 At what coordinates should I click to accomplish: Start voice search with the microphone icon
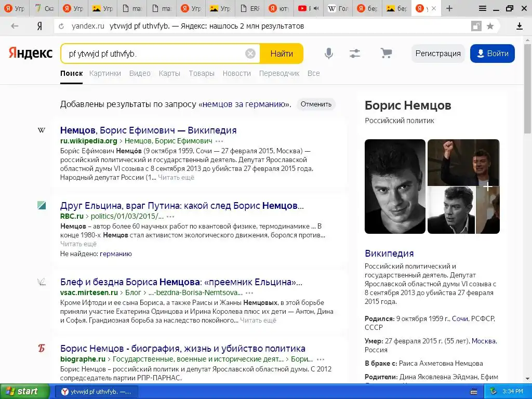(328, 54)
